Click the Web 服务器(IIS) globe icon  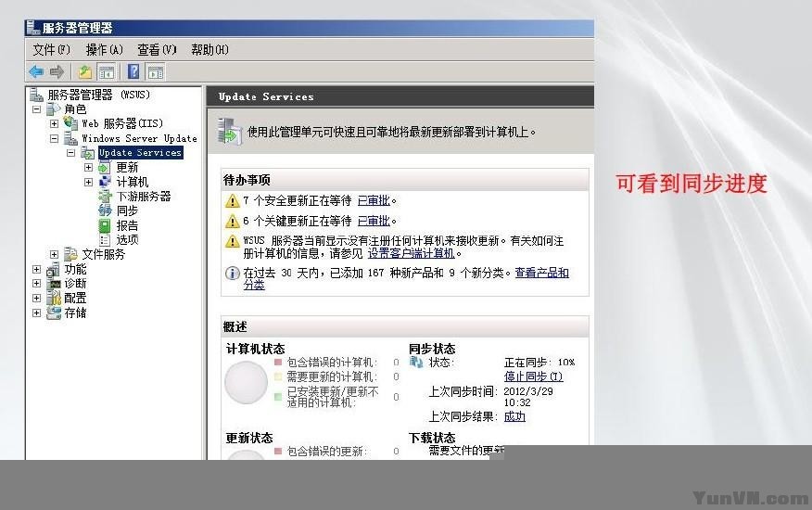70,123
